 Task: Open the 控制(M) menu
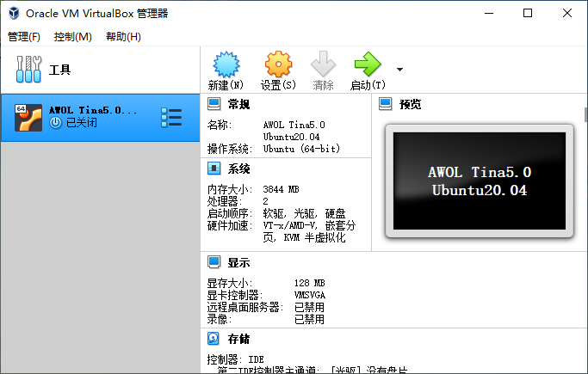point(72,36)
